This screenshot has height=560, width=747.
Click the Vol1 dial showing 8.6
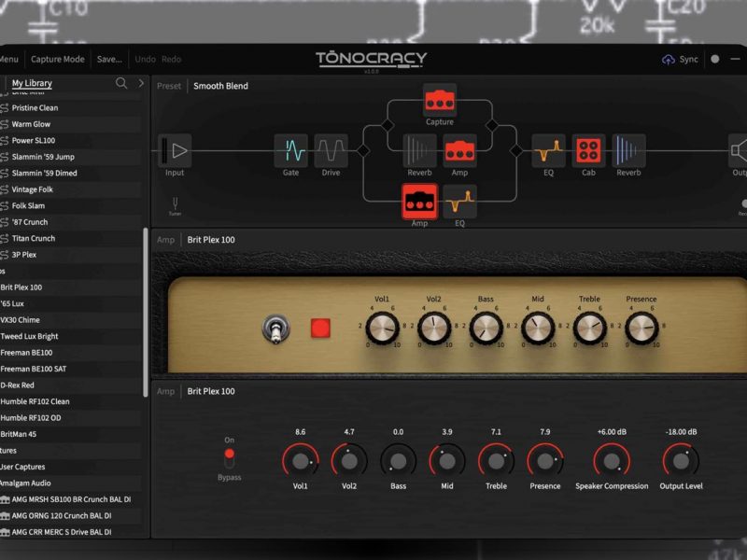(301, 460)
